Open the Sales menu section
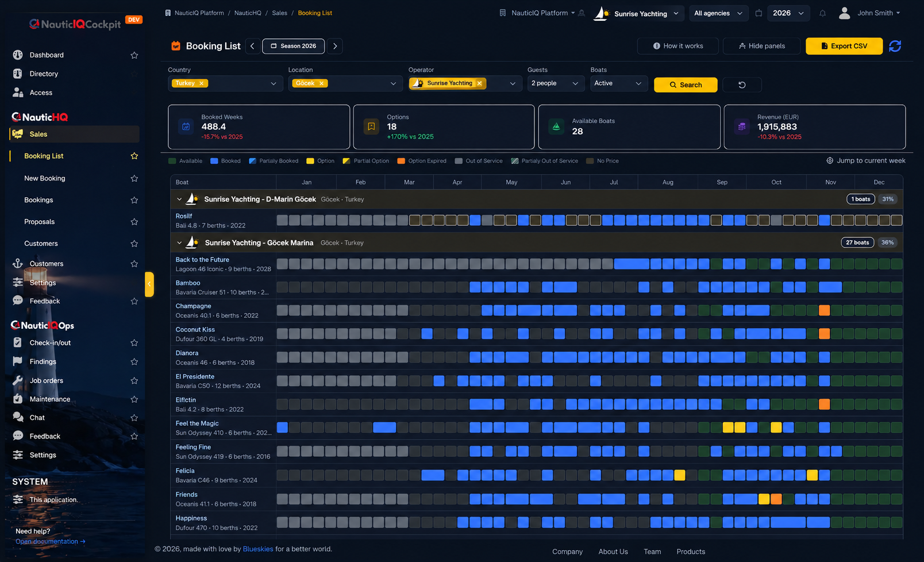This screenshot has height=562, width=924. [x=75, y=134]
